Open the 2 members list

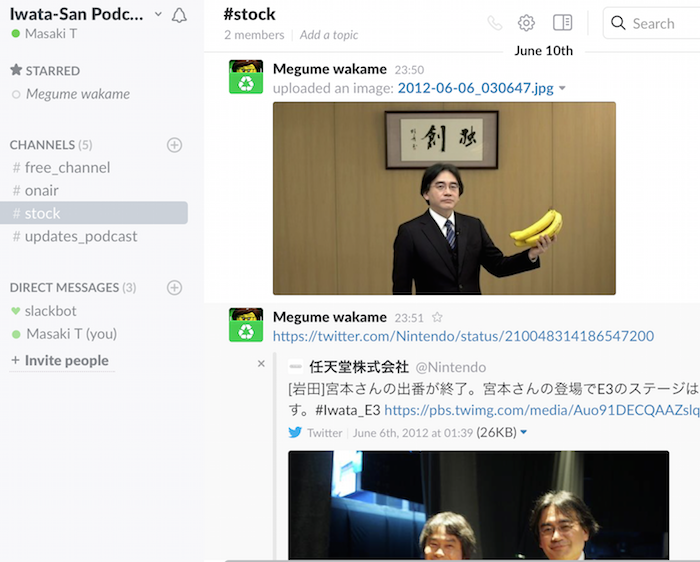(254, 35)
